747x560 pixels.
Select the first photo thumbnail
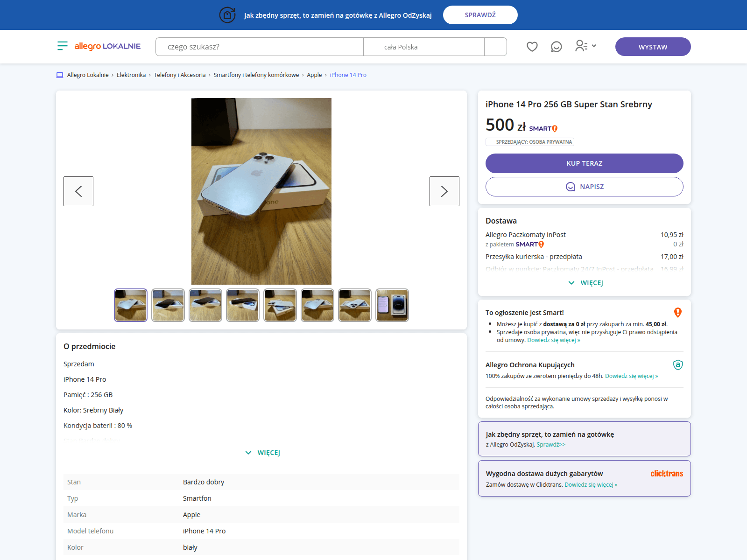click(131, 305)
